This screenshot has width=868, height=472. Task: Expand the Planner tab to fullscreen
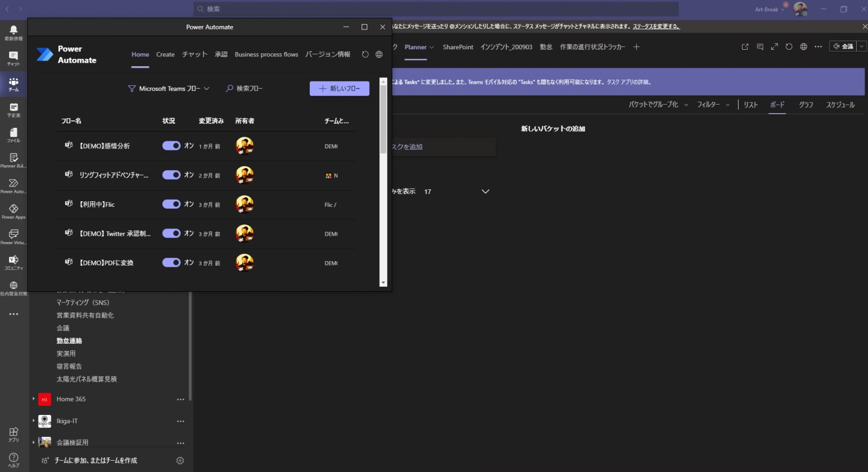[774, 47]
